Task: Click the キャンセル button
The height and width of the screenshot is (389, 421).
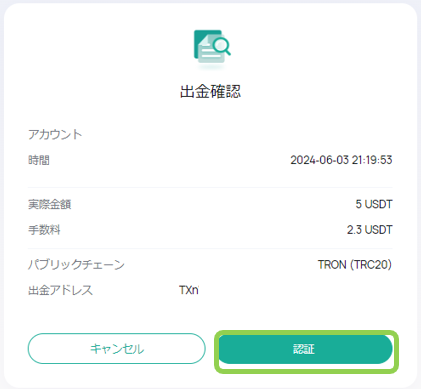Action: tap(117, 349)
